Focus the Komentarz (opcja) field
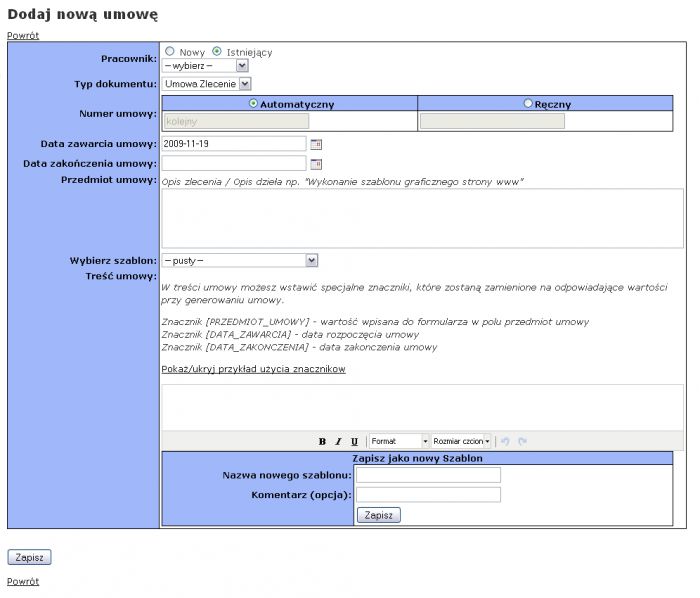 click(x=428, y=495)
